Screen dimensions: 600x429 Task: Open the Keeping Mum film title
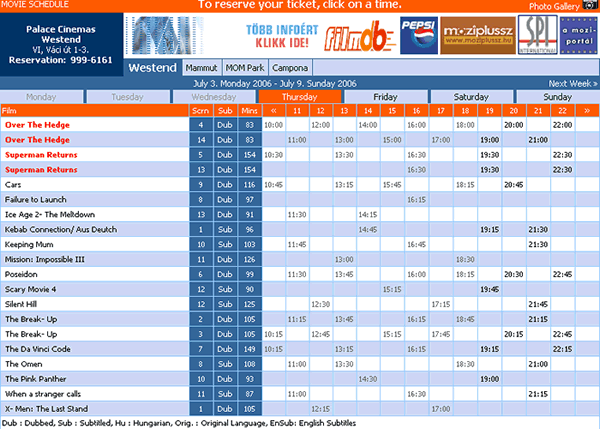(x=29, y=244)
